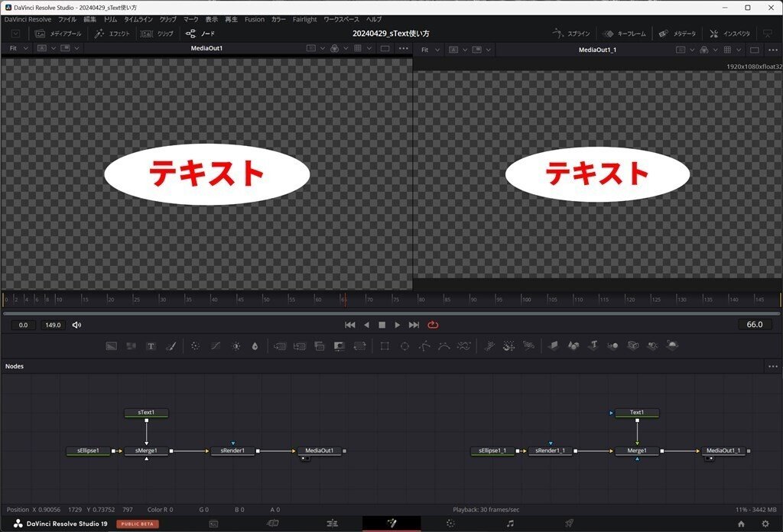Open right viewer options three-dot menu

[x=773, y=50]
